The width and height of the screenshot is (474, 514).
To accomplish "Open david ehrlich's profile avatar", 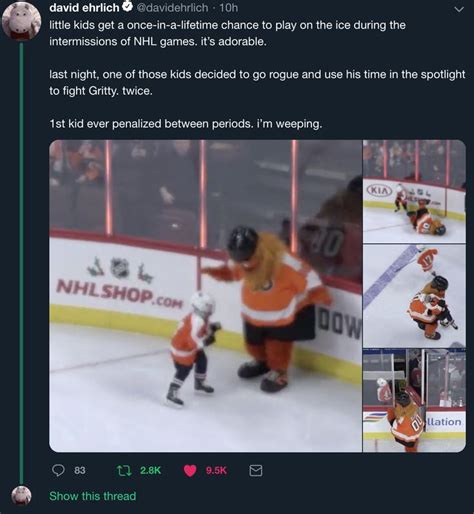I will (x=21, y=21).
